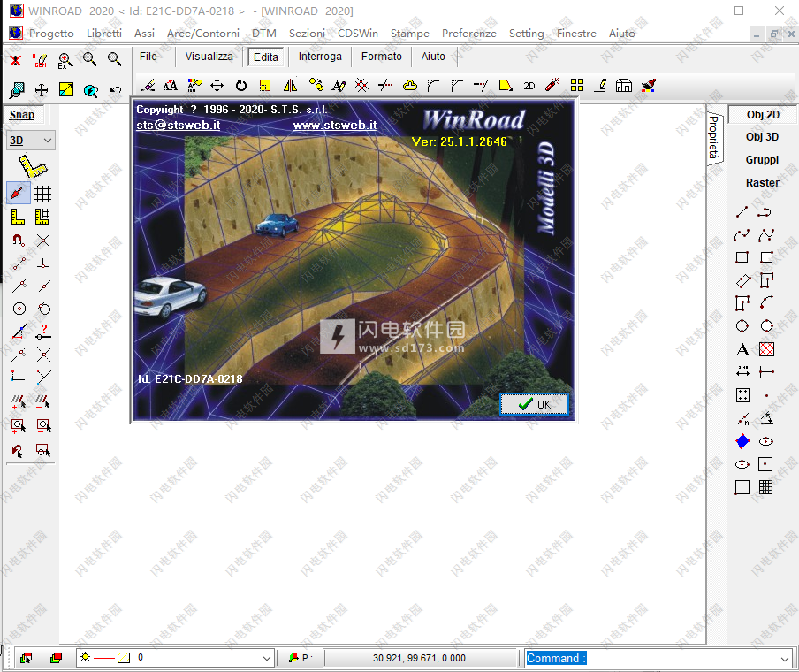Viewport: 799px width, 672px height.
Task: Click the Regen redraw icon
Action: click(x=40, y=61)
